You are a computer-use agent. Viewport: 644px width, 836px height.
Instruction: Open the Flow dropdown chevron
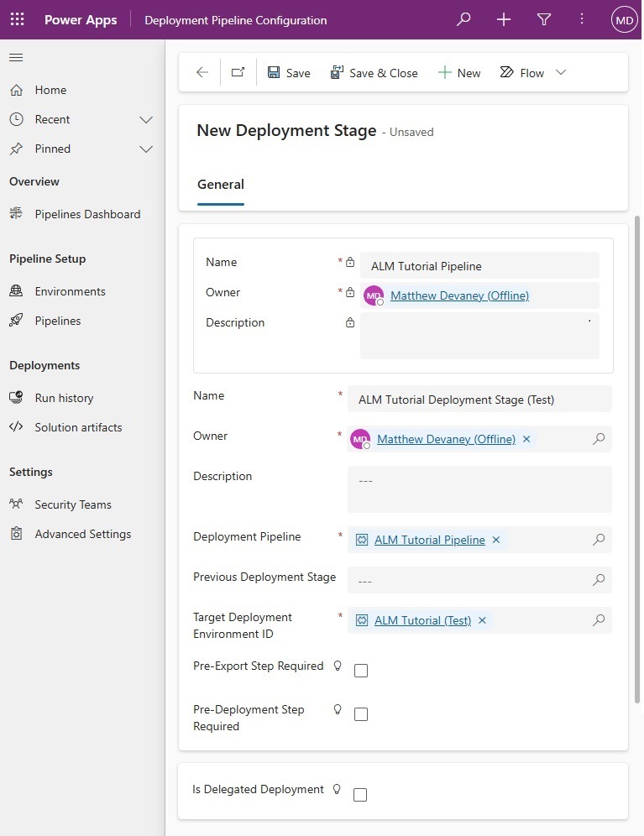point(561,72)
